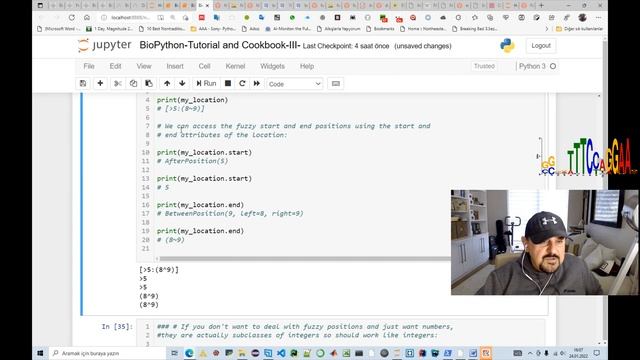Focus the browser address bar showing localhost
This screenshot has height=360, width=640.
tap(131, 18)
